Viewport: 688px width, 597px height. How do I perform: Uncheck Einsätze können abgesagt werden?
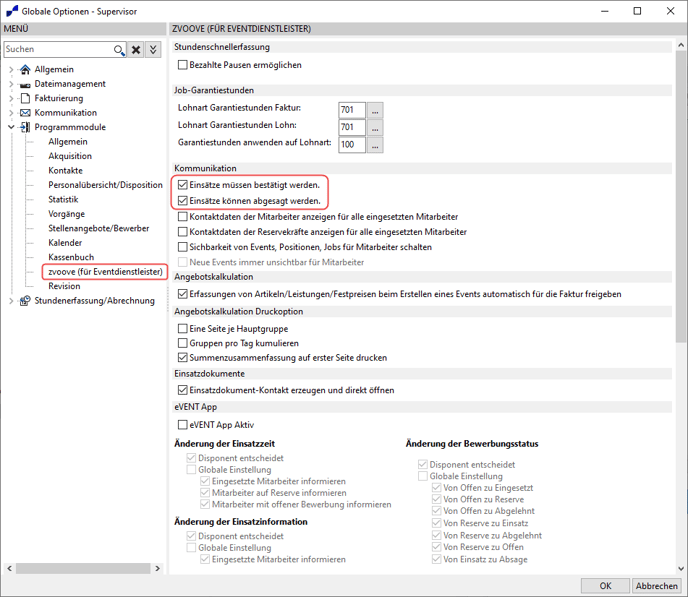pyautogui.click(x=183, y=201)
